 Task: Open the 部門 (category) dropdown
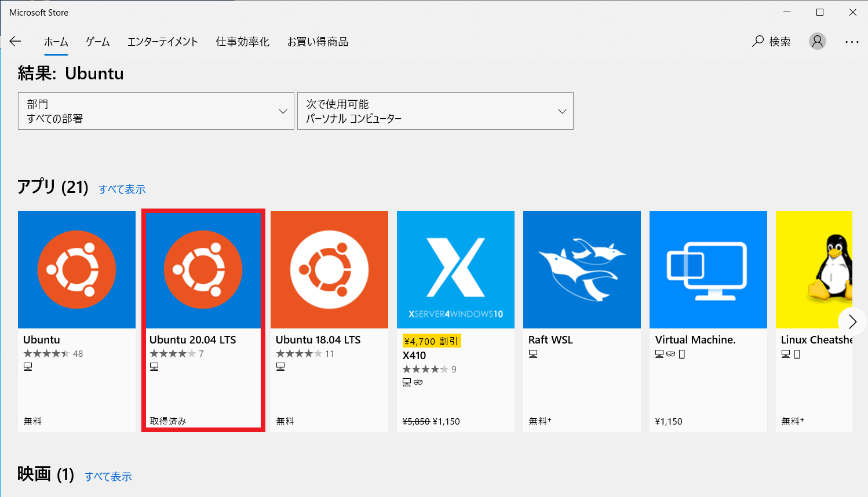point(155,111)
